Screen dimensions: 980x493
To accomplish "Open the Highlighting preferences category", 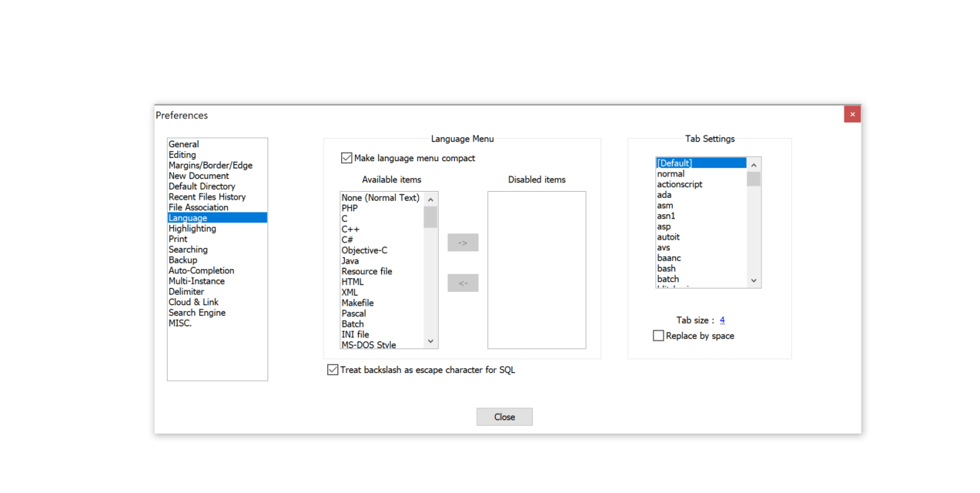I will (192, 228).
